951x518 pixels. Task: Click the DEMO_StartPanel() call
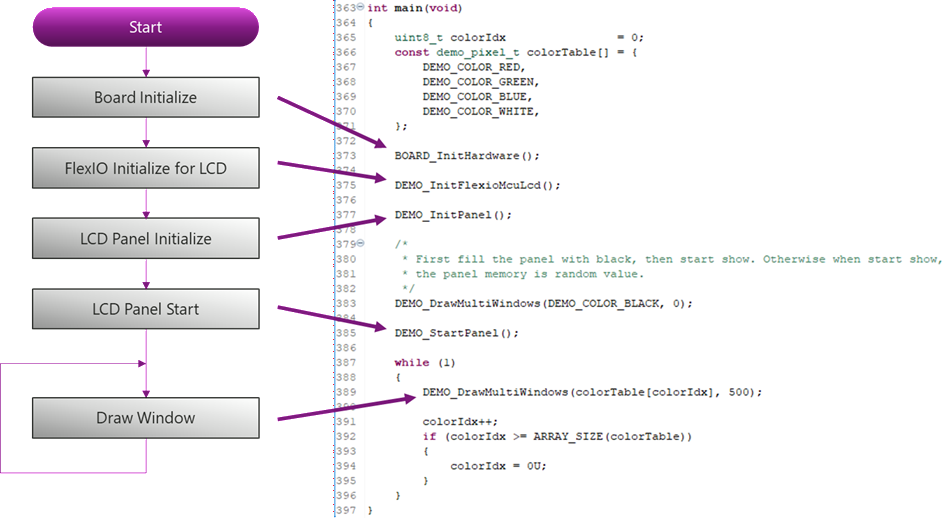click(x=457, y=334)
